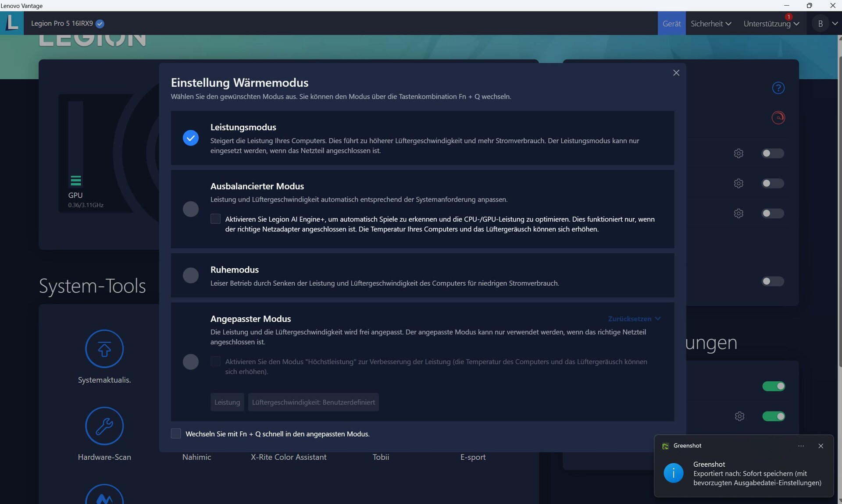Expand the Zurücksetzen dropdown
Image resolution: width=842 pixels, height=504 pixels.
click(634, 319)
